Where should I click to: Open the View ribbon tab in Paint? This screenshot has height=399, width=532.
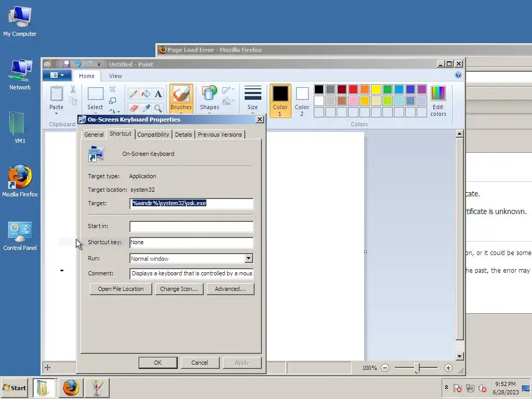click(x=115, y=76)
